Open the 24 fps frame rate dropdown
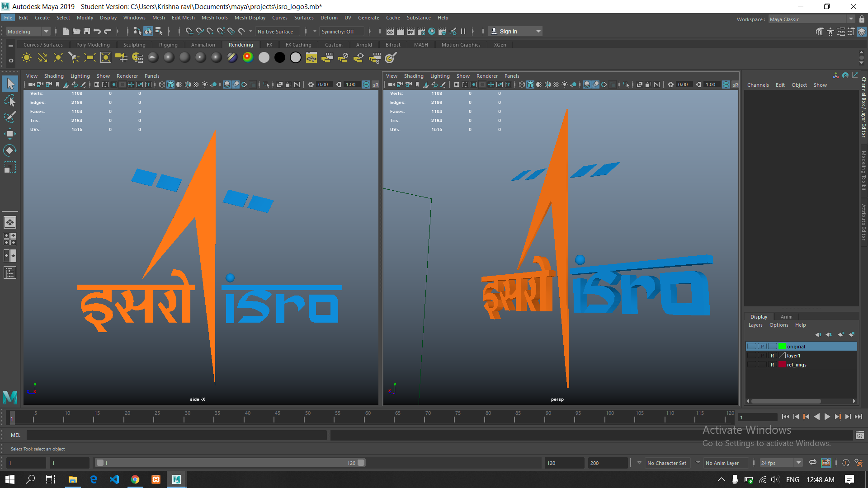 click(x=781, y=463)
